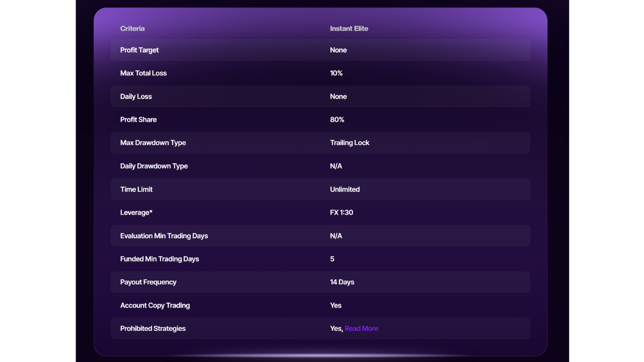Select the Profit Target row label
This screenshot has width=644, height=362.
coord(139,50)
